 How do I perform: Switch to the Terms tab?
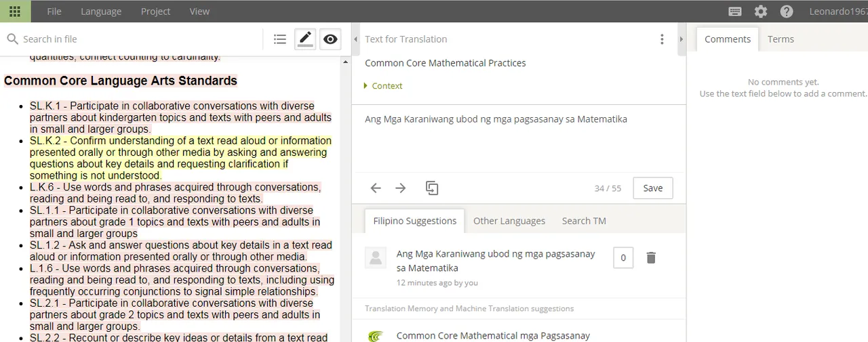(781, 39)
